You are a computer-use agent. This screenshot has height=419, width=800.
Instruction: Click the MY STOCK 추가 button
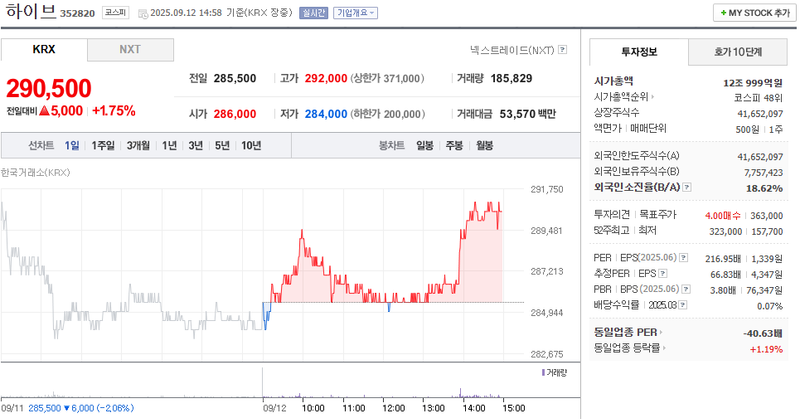755,13
